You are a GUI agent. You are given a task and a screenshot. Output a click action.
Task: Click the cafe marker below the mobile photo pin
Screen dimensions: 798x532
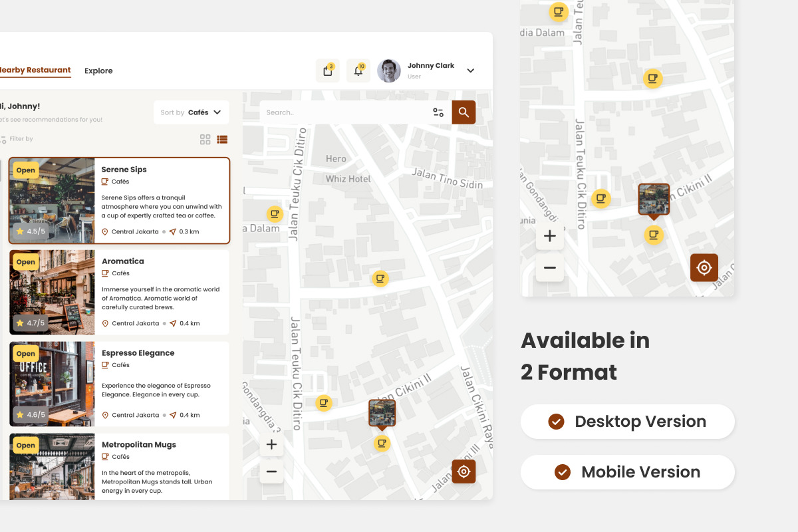(x=654, y=235)
